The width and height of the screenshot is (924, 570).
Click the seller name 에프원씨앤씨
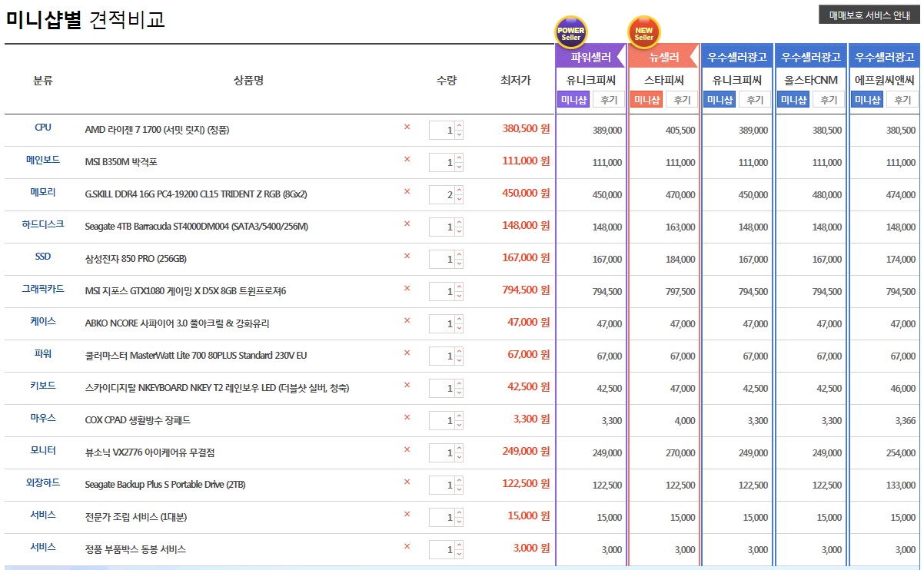pyautogui.click(x=885, y=79)
